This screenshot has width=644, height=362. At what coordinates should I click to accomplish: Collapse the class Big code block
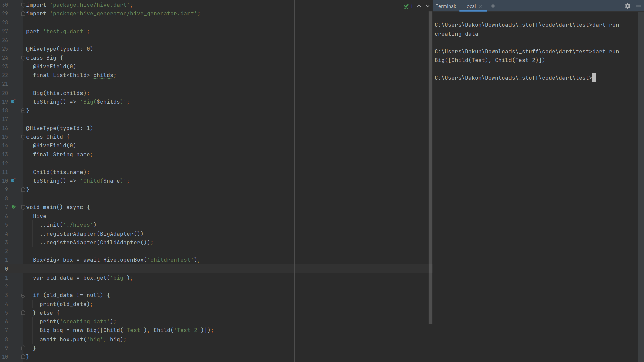coord(23,58)
